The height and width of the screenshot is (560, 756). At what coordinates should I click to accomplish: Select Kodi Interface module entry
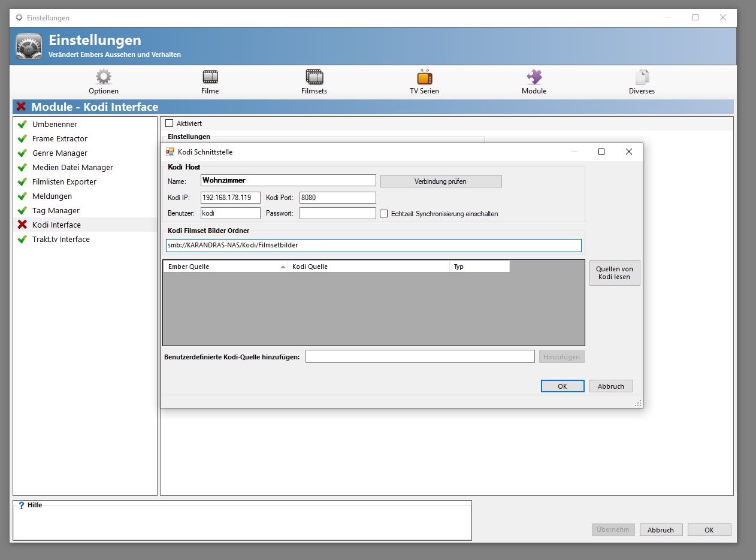pyautogui.click(x=84, y=225)
